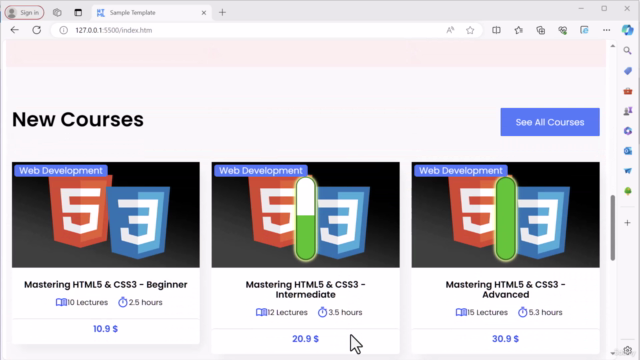Open sidebar tree icon
Viewport: 640px width, 360px height.
click(628, 191)
